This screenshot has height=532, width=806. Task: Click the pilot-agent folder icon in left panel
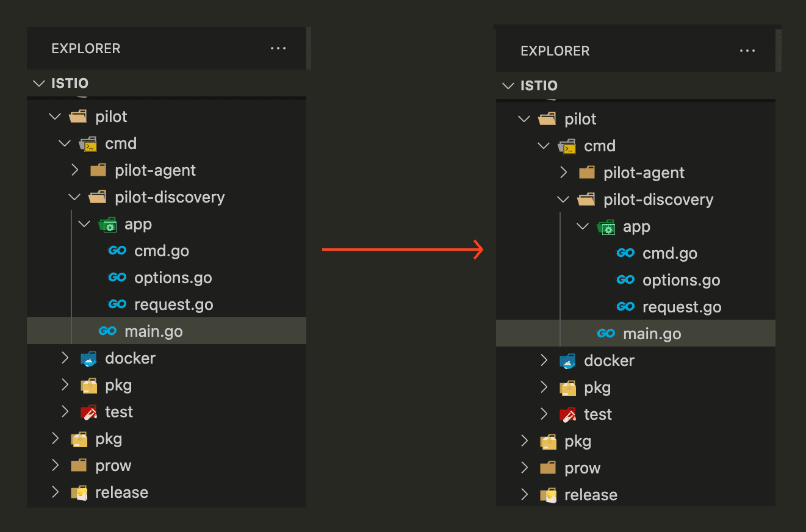[x=98, y=170]
